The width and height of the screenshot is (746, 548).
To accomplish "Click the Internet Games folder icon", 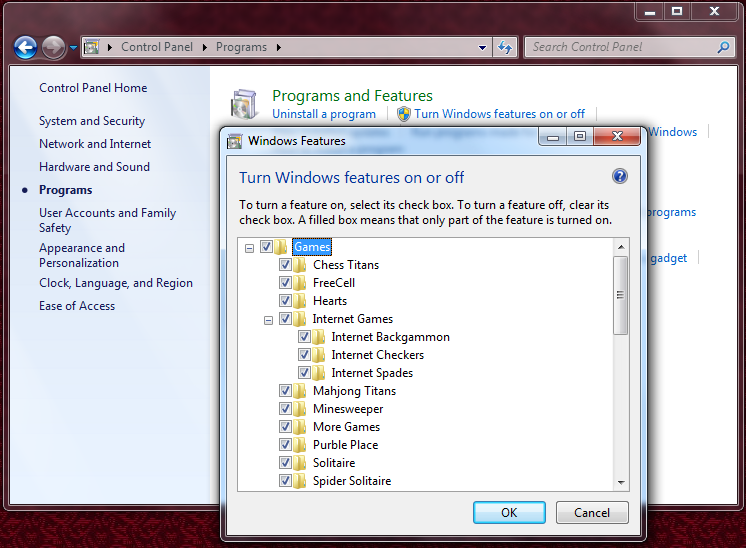I will coord(300,319).
